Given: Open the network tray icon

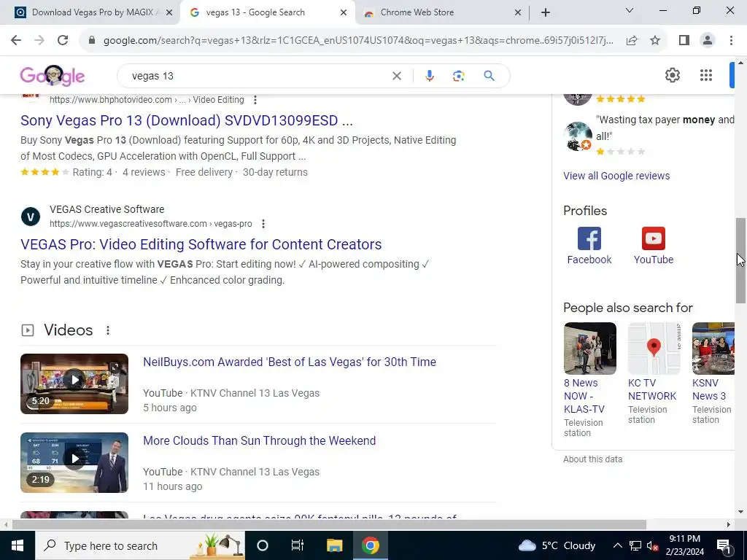Looking at the screenshot, I should coord(635,545).
